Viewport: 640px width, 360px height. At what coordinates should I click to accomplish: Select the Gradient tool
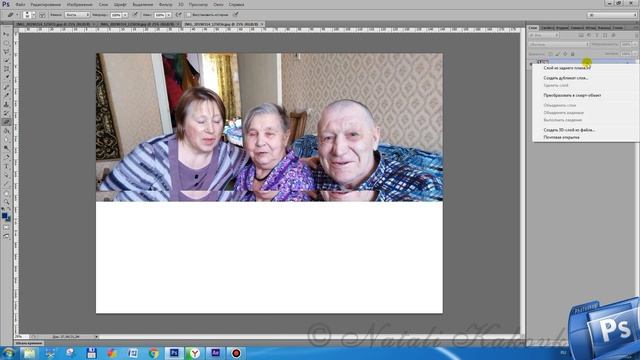pyautogui.click(x=6, y=131)
